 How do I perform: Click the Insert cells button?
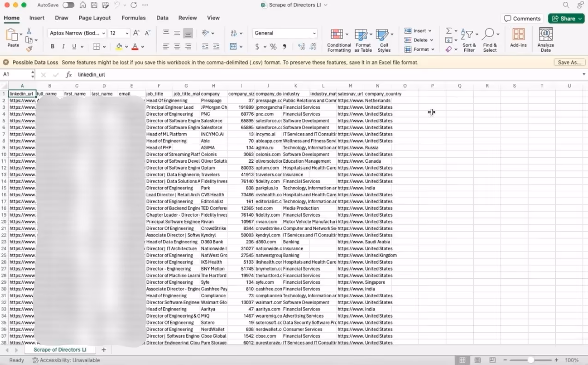click(418, 31)
